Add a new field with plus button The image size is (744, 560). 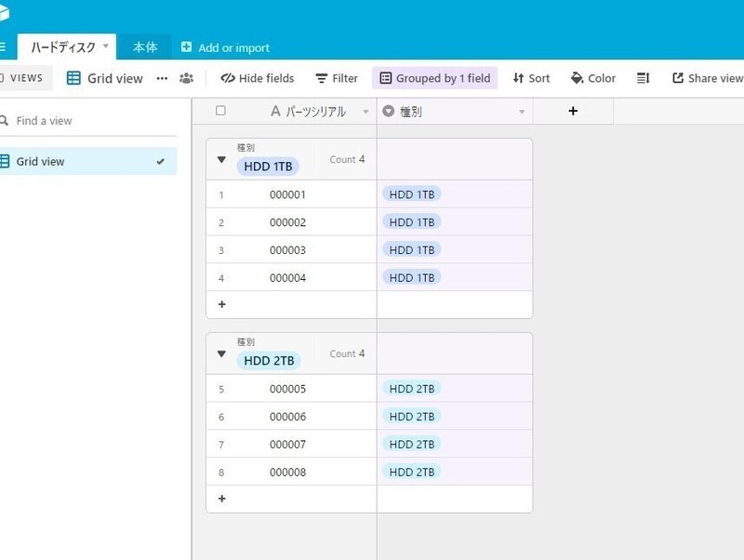(x=573, y=111)
